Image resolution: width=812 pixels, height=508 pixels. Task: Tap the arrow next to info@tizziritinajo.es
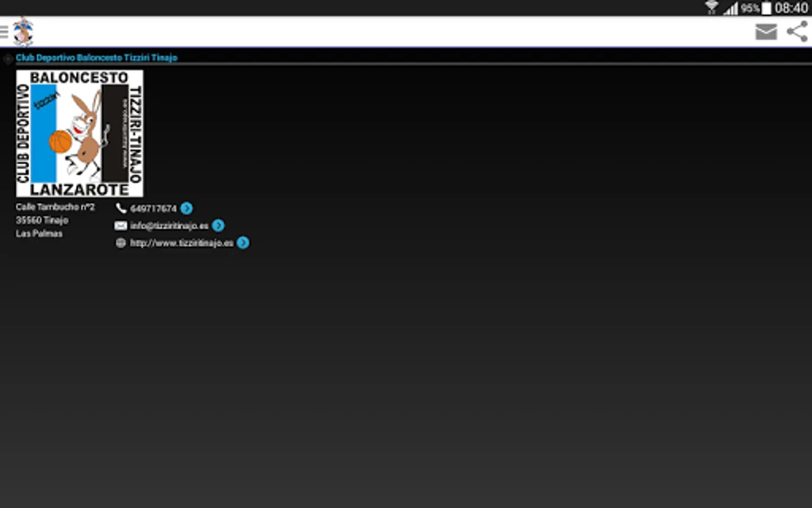218,226
